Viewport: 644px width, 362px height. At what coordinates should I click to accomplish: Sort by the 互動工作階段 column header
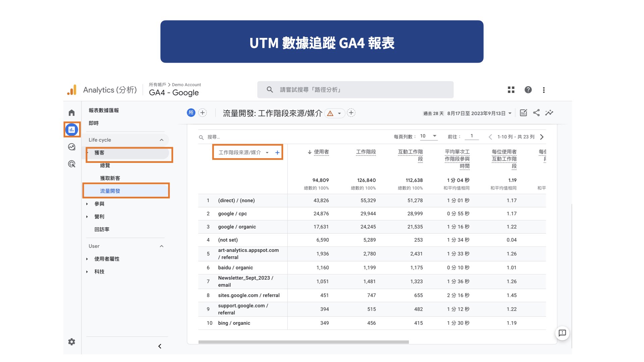(x=410, y=156)
